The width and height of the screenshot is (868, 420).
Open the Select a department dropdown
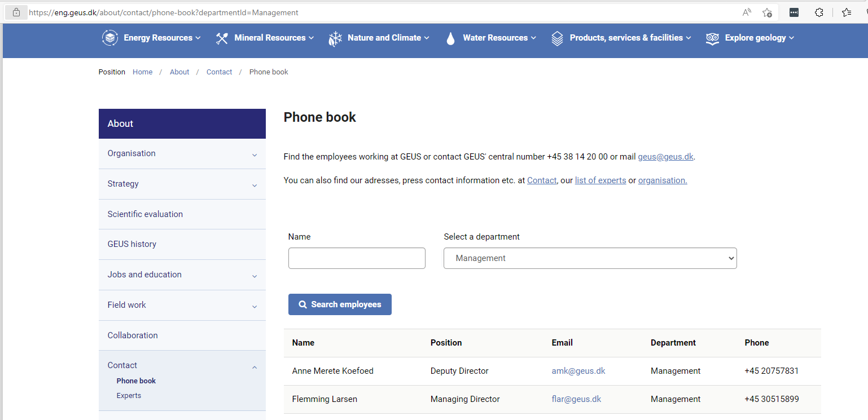pyautogui.click(x=590, y=258)
